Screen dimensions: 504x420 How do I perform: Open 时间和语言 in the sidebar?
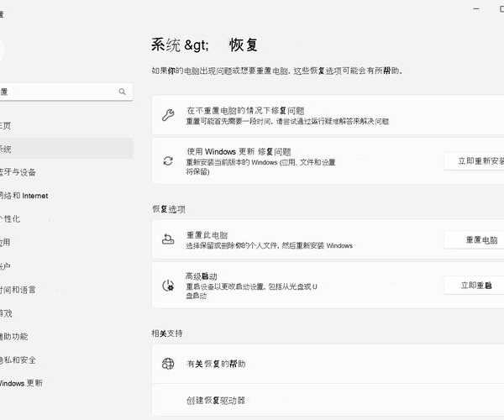(66, 290)
